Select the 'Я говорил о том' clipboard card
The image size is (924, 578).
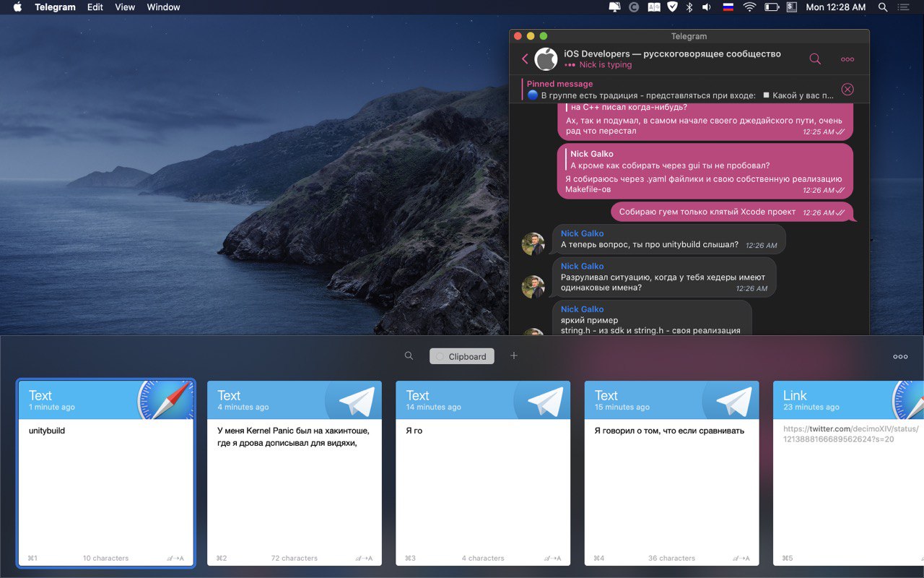(671, 473)
